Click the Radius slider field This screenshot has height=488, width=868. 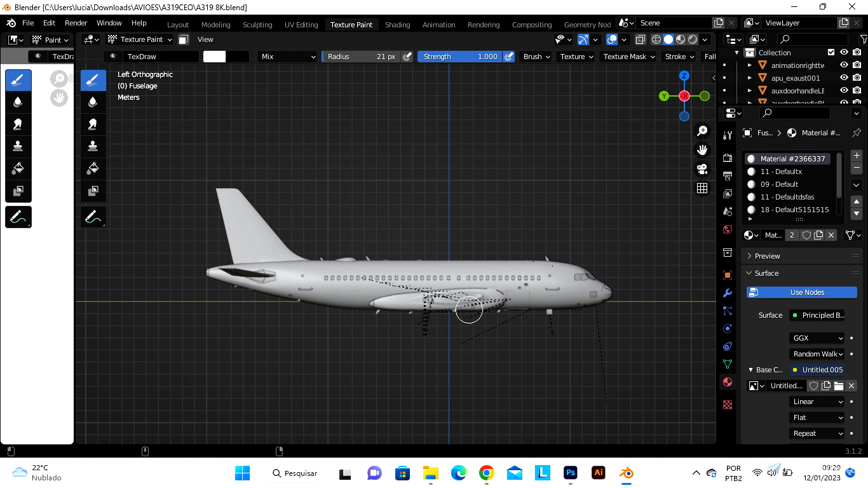(x=362, y=57)
